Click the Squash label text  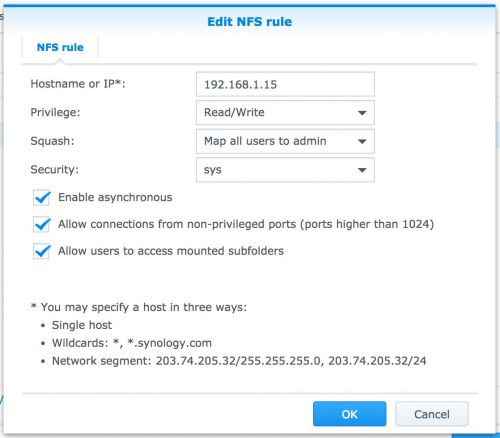(52, 141)
